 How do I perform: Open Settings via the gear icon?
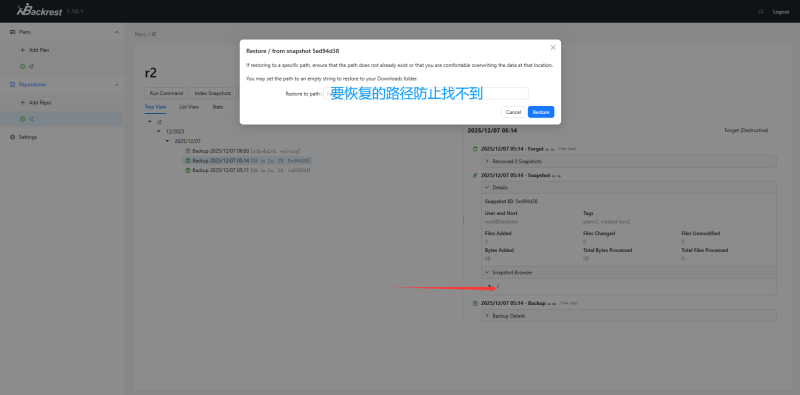pos(13,137)
